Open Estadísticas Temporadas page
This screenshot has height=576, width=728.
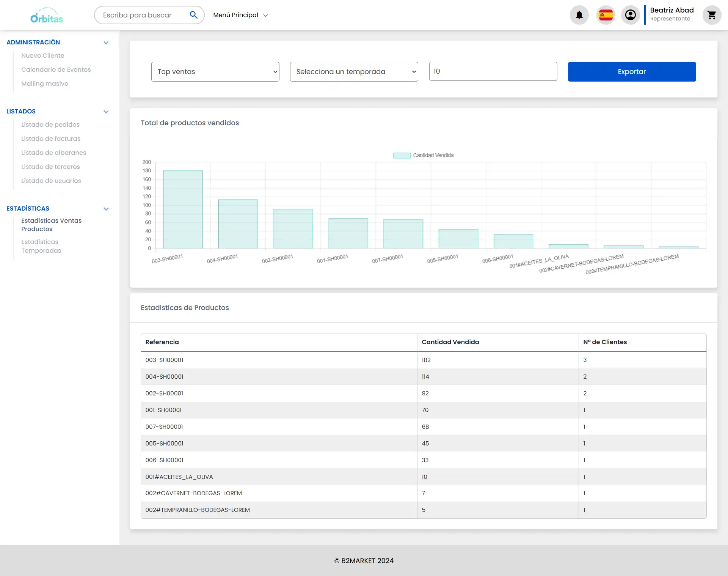click(41, 246)
